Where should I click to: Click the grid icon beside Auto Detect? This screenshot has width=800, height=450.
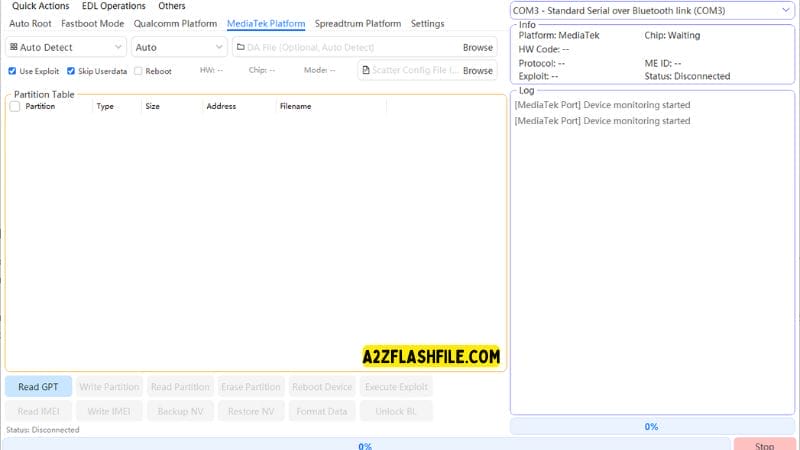pyautogui.click(x=14, y=47)
